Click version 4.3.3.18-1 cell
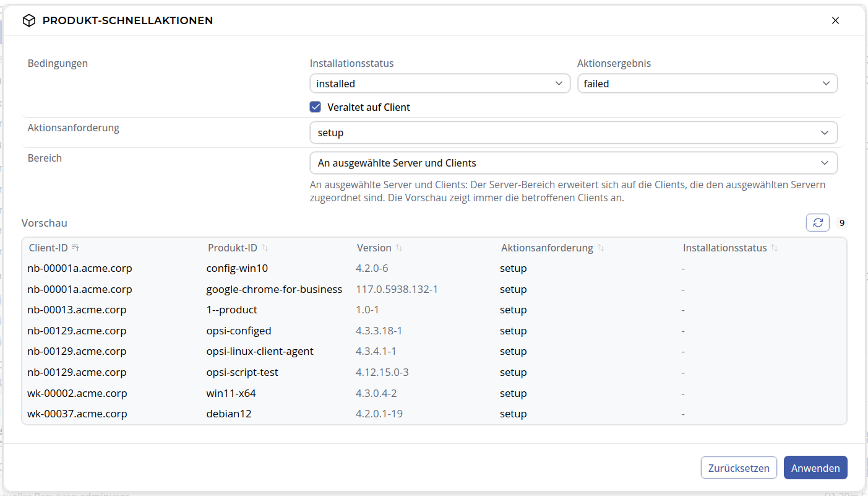Image resolution: width=868 pixels, height=496 pixels. tap(379, 331)
